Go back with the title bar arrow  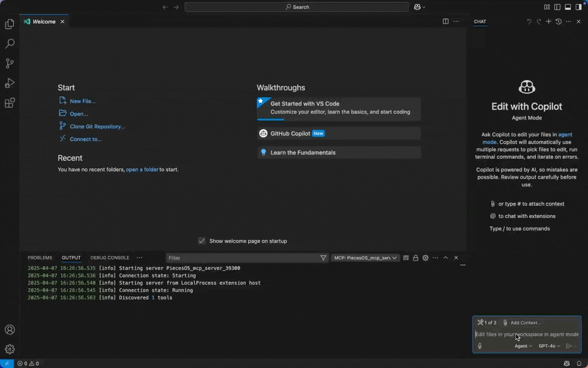[x=165, y=7]
